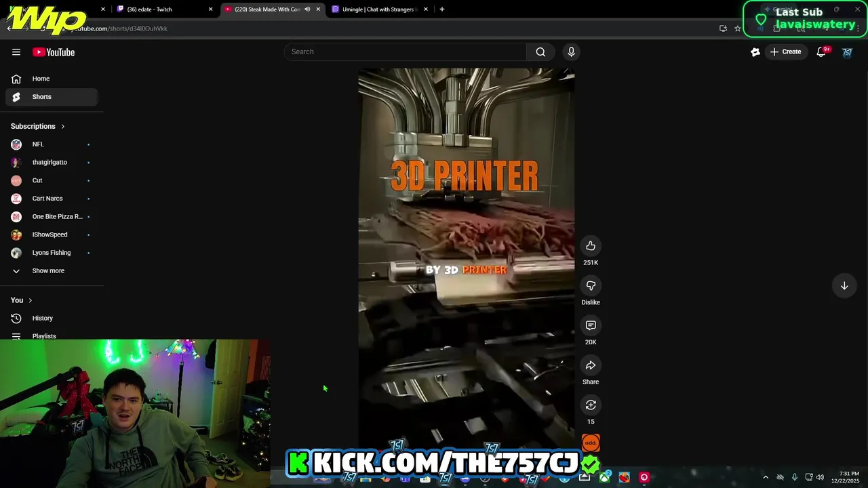Screen dimensions: 868x488
Task: Switch to the Umingle chat tab
Action: pyautogui.click(x=380, y=9)
